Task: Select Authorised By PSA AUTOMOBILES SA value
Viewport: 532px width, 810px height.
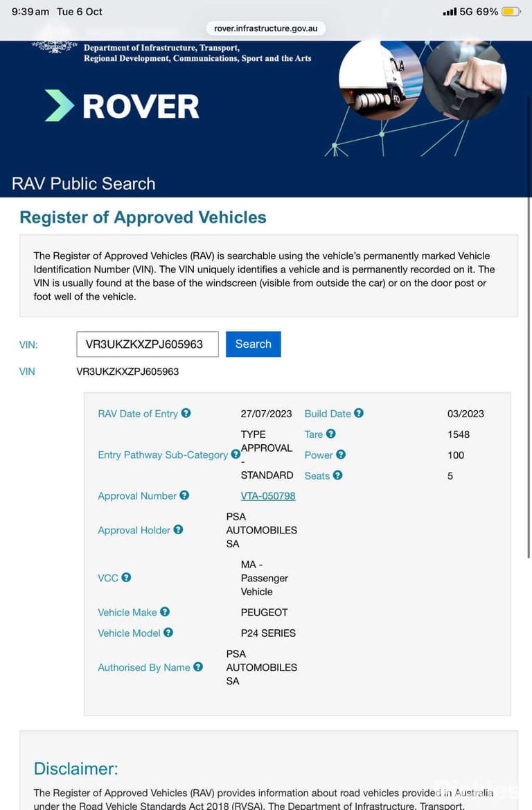Action: 261,667
